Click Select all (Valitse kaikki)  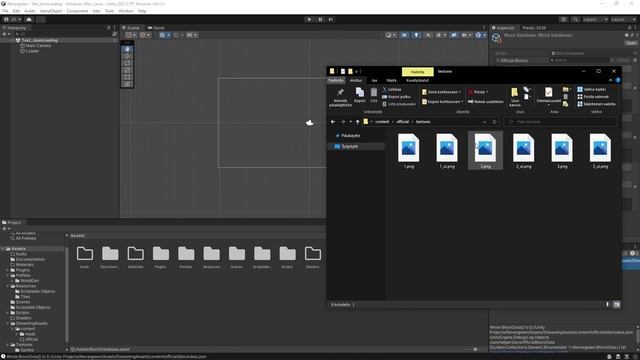pos(591,89)
